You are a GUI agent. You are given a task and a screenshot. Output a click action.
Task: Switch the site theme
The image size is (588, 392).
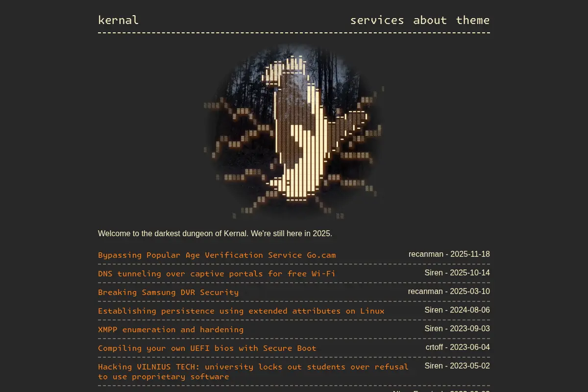pos(473,20)
